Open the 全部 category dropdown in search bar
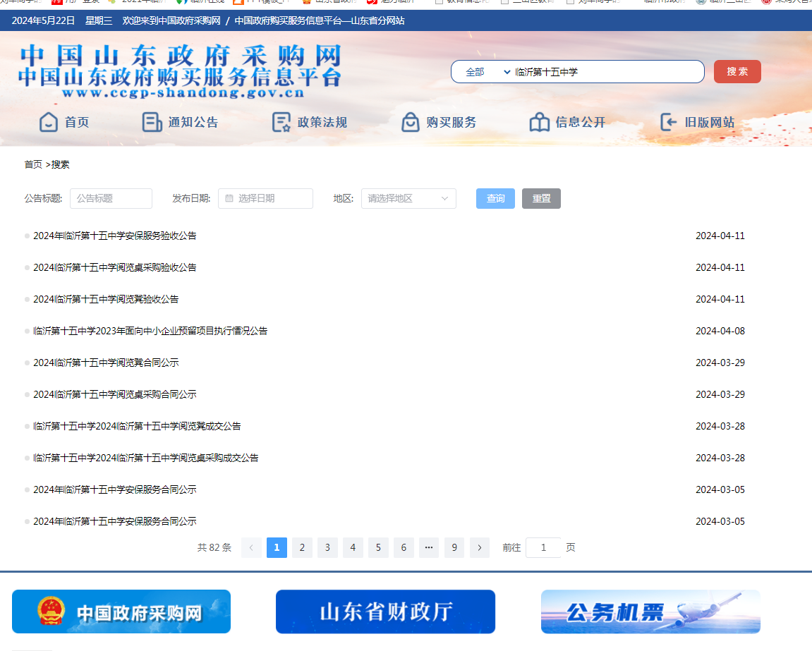The height and width of the screenshot is (651, 812). coord(487,72)
